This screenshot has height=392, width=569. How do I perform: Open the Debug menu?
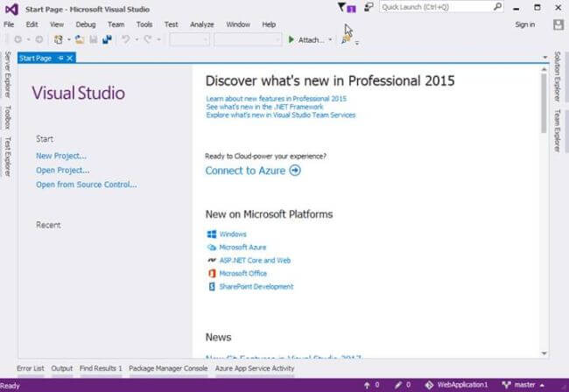(x=86, y=24)
